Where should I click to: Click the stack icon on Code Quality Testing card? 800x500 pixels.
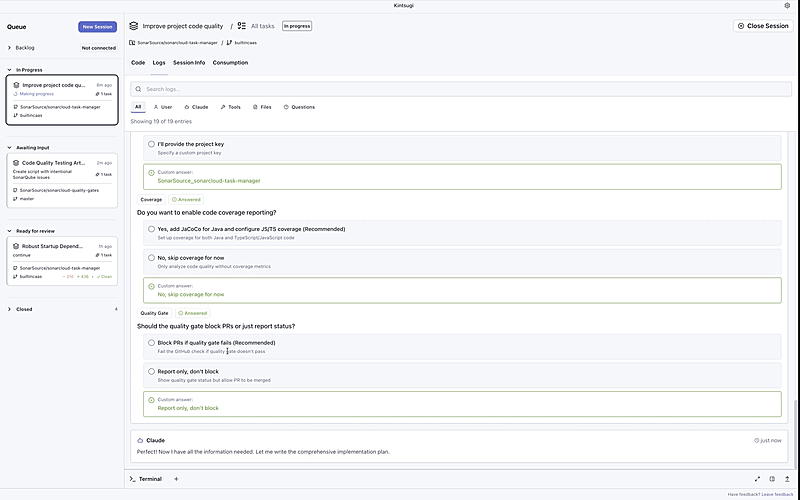pos(16,163)
